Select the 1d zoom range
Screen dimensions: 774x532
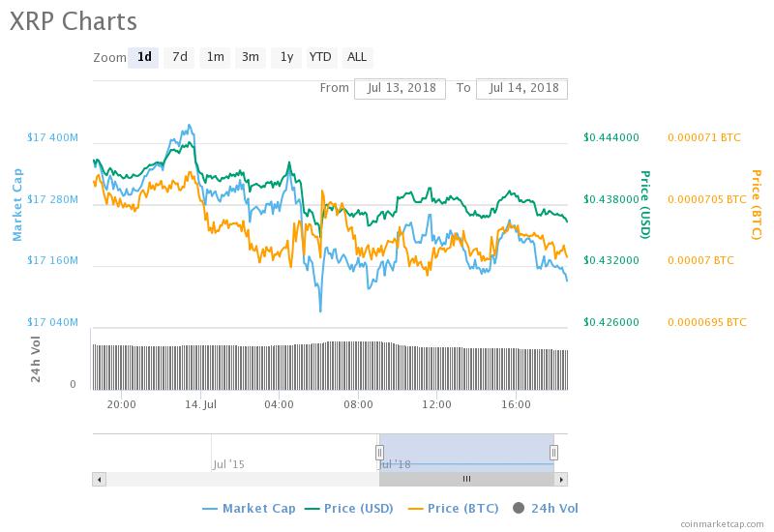pyautogui.click(x=143, y=57)
